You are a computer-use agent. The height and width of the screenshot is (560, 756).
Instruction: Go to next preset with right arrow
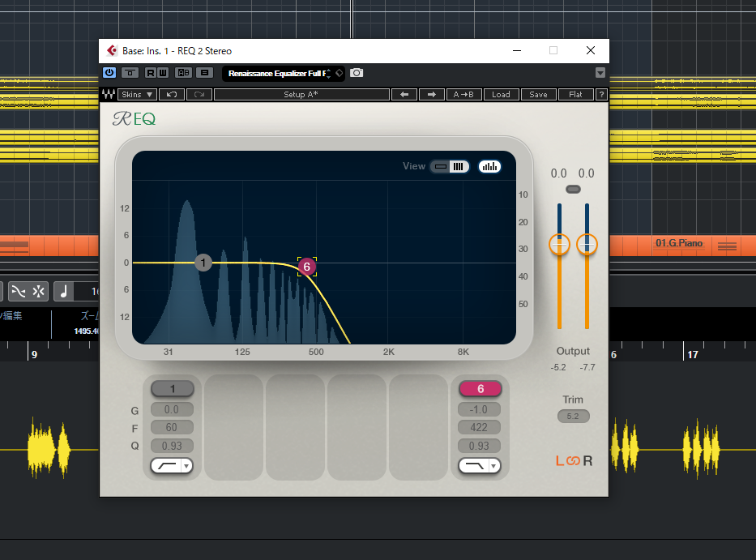(x=432, y=95)
